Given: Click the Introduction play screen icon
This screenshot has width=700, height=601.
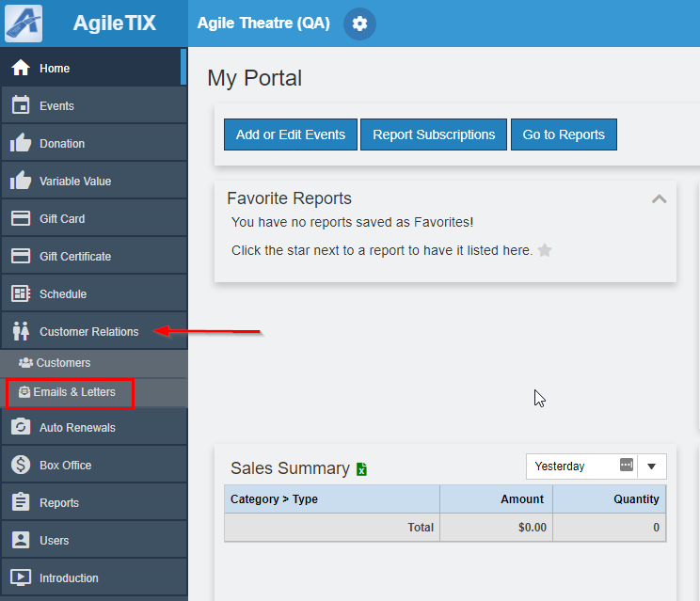Looking at the screenshot, I should [21, 577].
